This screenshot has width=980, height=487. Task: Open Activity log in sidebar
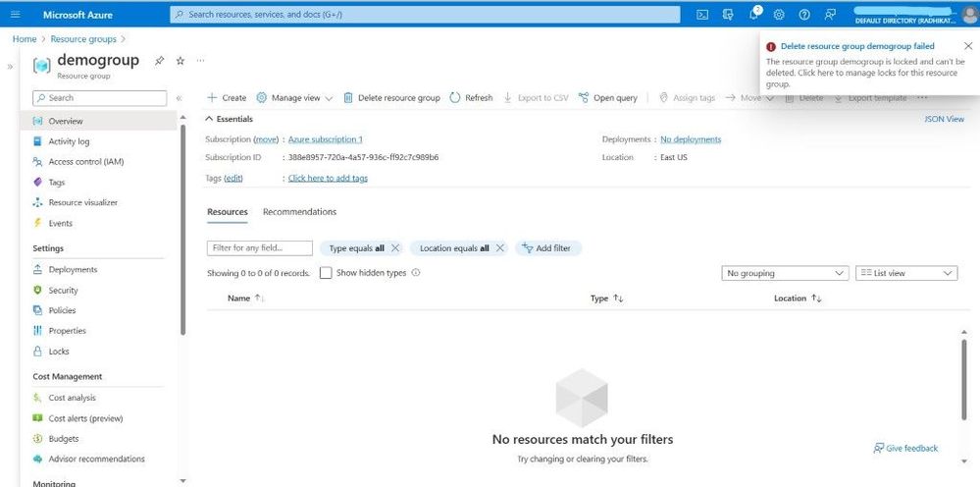click(69, 141)
